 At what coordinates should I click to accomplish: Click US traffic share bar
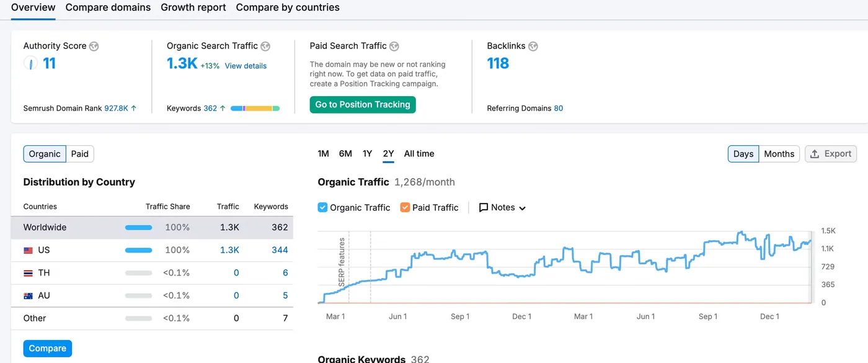click(138, 250)
